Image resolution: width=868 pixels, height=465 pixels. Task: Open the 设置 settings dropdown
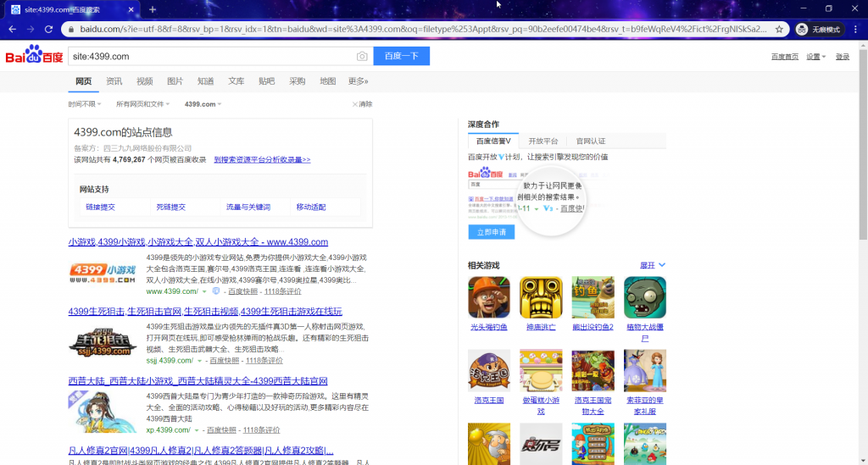[815, 57]
